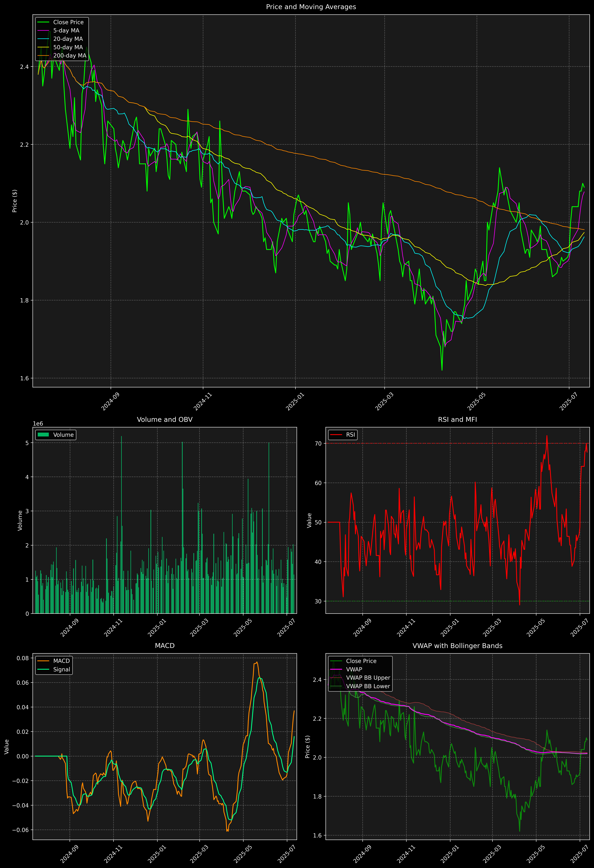Click the '0.00' tick on MACD chart
Image resolution: width=594 pixels, height=868 pixels.
tap(23, 756)
